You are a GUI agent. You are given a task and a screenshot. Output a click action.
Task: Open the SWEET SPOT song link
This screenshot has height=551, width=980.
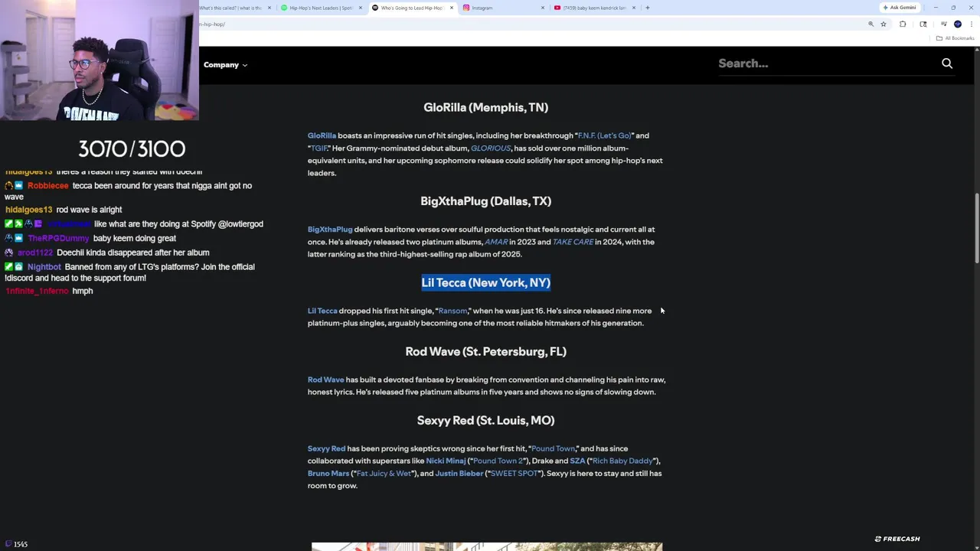point(514,473)
